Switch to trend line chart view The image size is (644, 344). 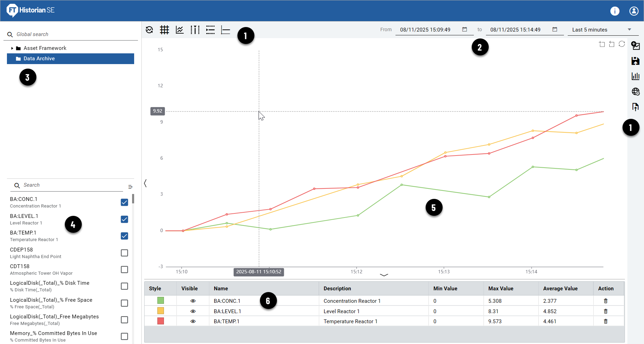[x=180, y=30]
